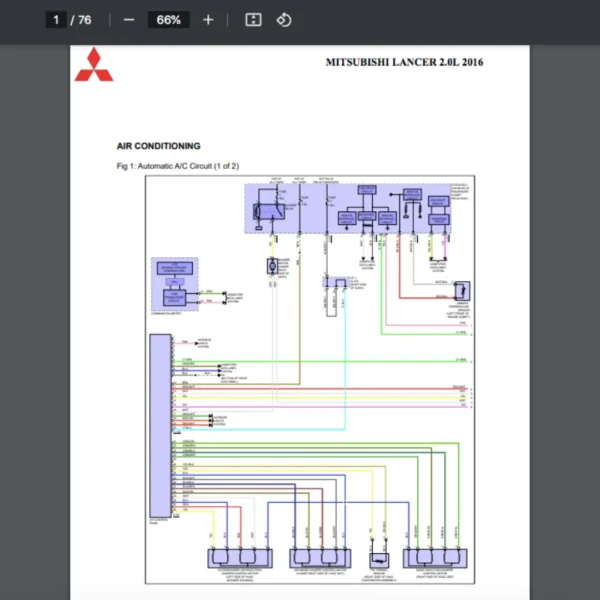The height and width of the screenshot is (600, 600).
Task: Click the total page count 76
Action: pyautogui.click(x=84, y=20)
